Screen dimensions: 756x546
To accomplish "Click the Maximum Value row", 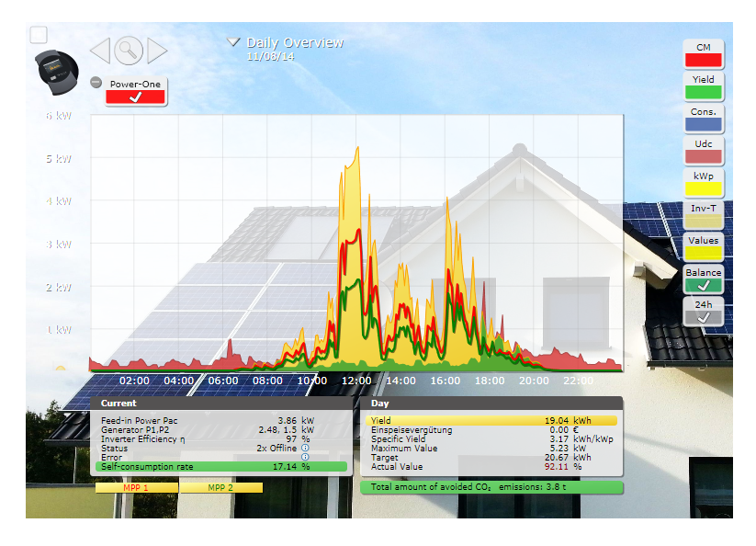I will pyautogui.click(x=491, y=448).
